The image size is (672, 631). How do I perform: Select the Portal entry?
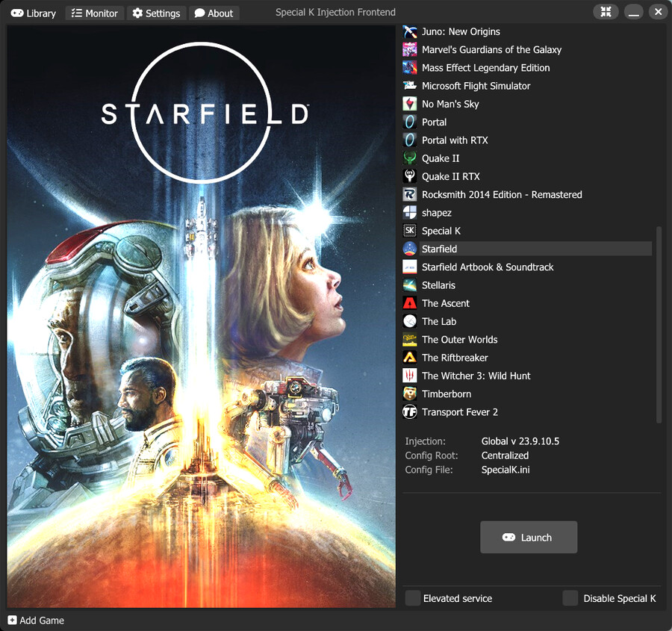[434, 122]
